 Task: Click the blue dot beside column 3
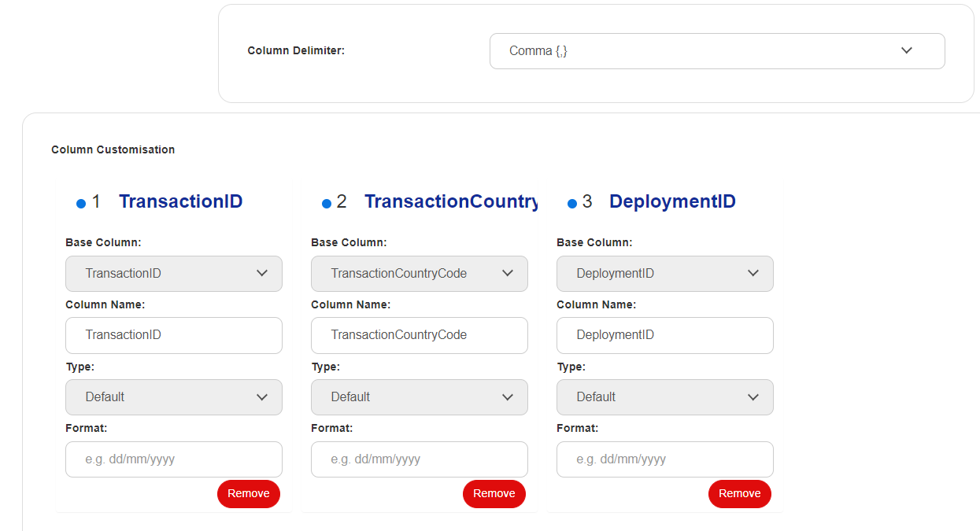click(572, 204)
